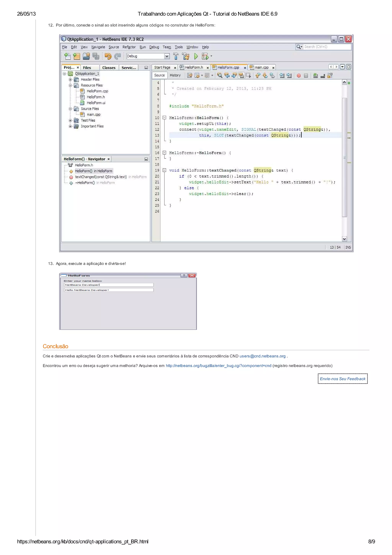The width and height of the screenshot is (392, 555).
Task: Click the Undo arrow icon
Action: point(108,56)
